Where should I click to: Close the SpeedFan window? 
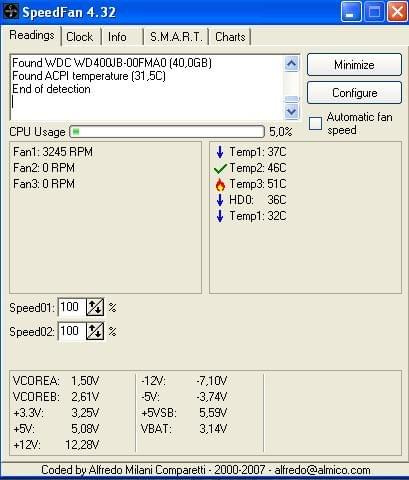pyautogui.click(x=397, y=12)
